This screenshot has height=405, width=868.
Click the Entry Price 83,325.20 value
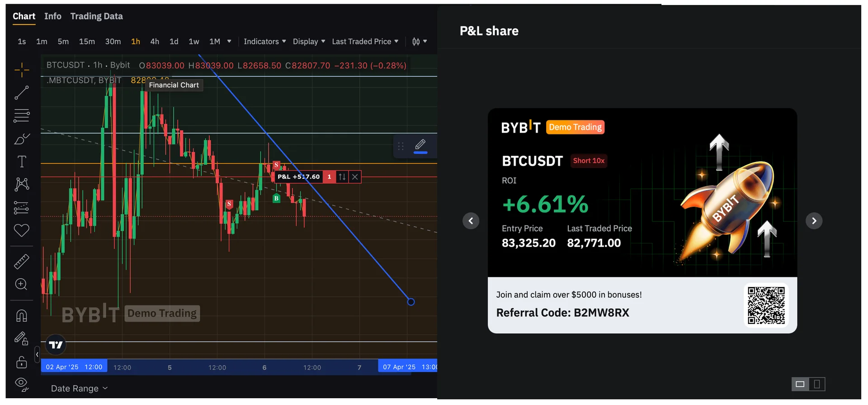pos(528,243)
